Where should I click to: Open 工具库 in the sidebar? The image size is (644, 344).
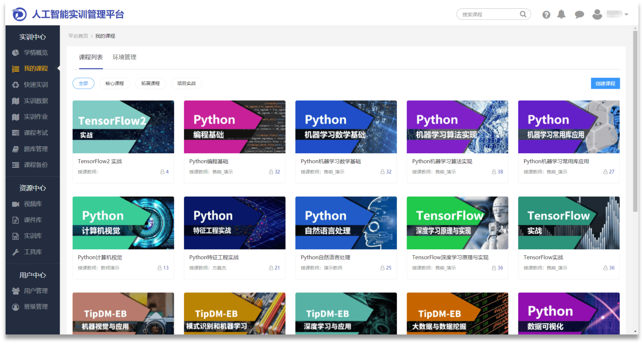coord(33,252)
